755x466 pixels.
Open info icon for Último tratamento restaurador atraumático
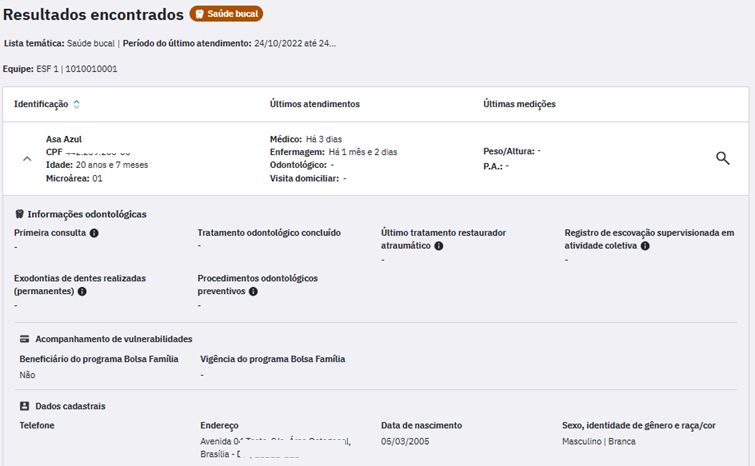[438, 245]
